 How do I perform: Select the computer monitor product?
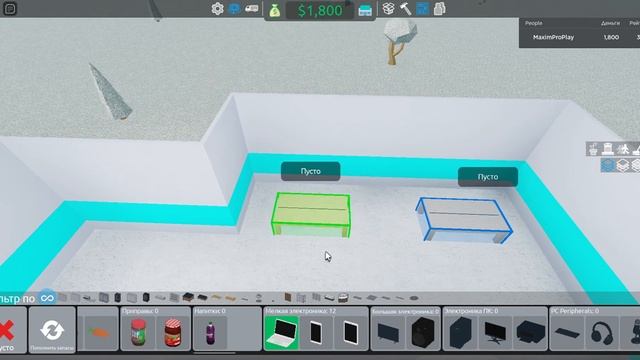point(495,333)
